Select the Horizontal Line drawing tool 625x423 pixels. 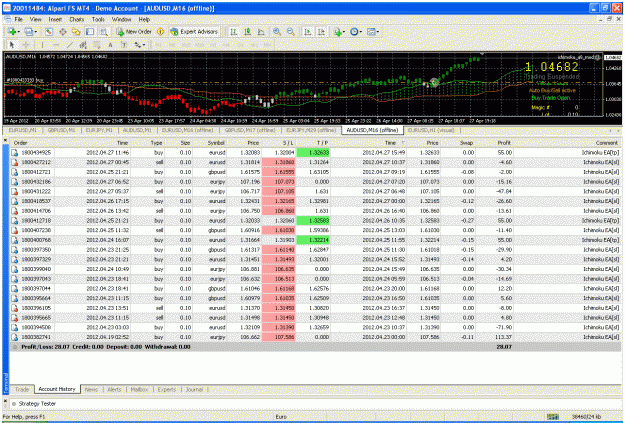tap(56, 45)
